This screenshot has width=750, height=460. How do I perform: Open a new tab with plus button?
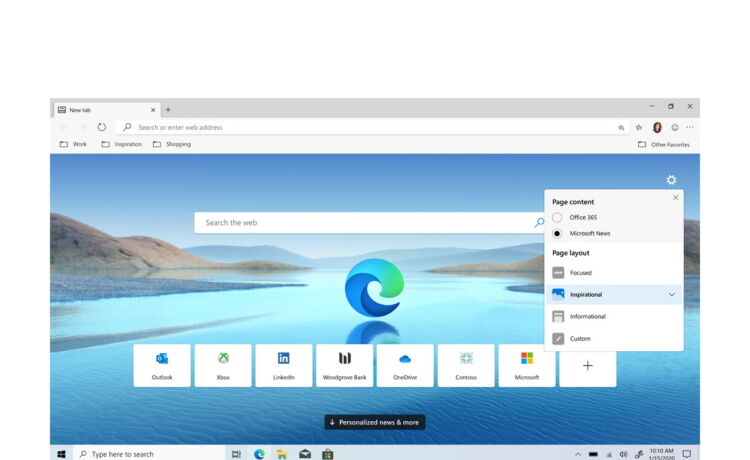168,110
